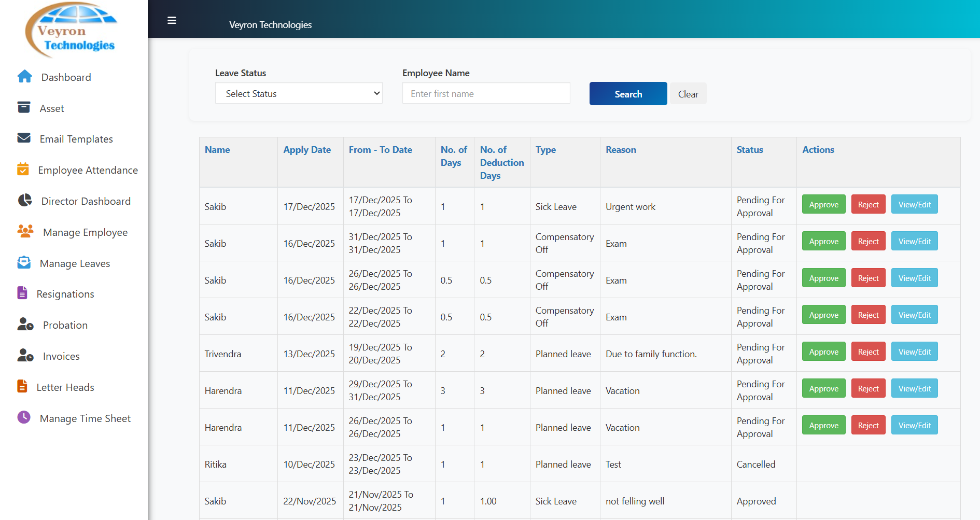Click the Veyron Technologies logo

(x=72, y=30)
